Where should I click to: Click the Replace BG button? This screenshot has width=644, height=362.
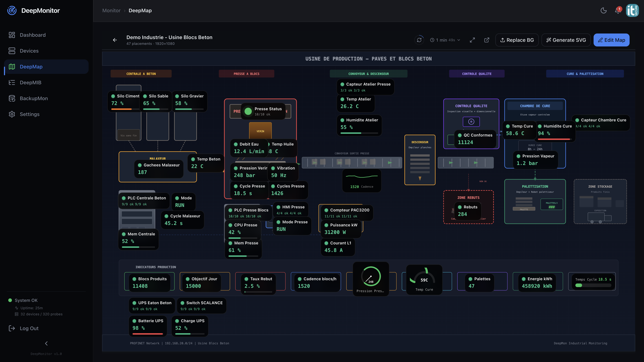pos(517,40)
